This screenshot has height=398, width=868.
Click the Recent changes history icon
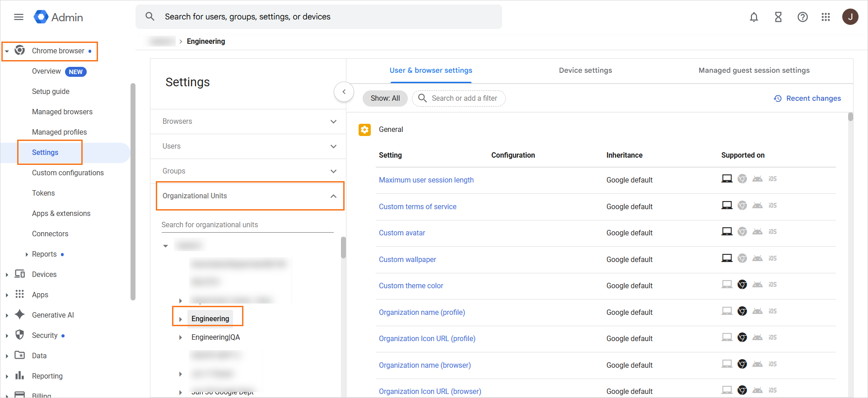pos(778,98)
